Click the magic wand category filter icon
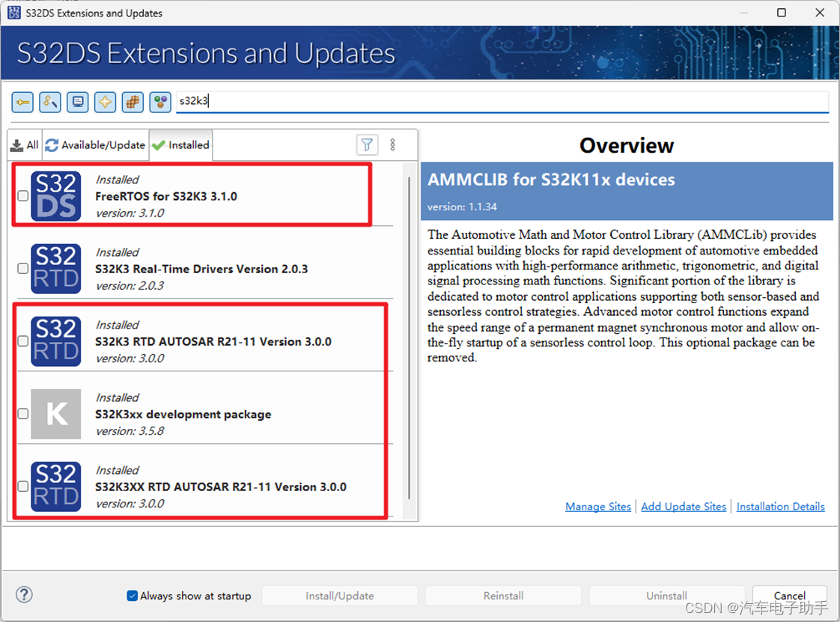This screenshot has width=840, height=622. tap(50, 102)
